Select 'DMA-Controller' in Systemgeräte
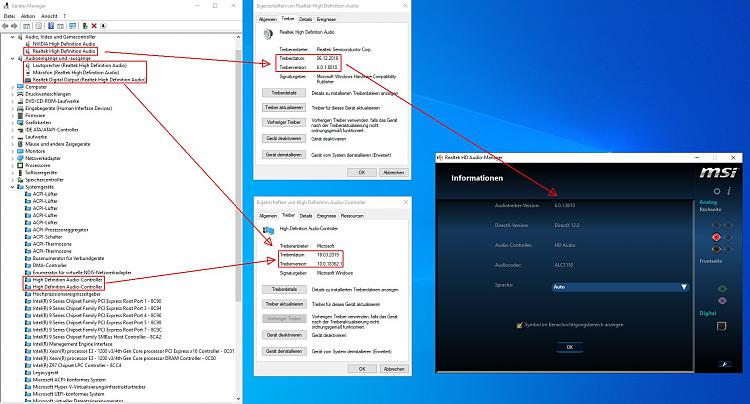Screen dimensions: 750x404 tap(50, 265)
